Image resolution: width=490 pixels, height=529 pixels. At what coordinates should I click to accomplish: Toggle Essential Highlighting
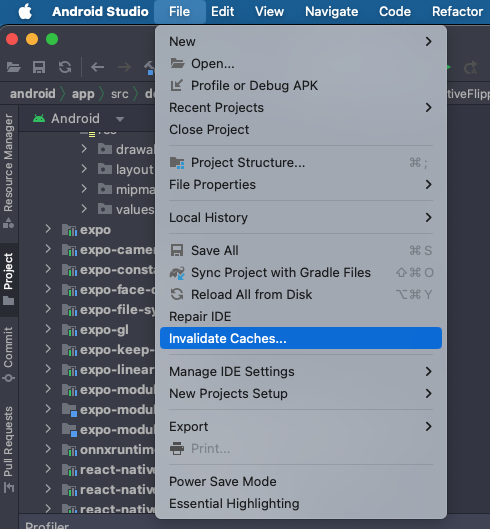301,503
